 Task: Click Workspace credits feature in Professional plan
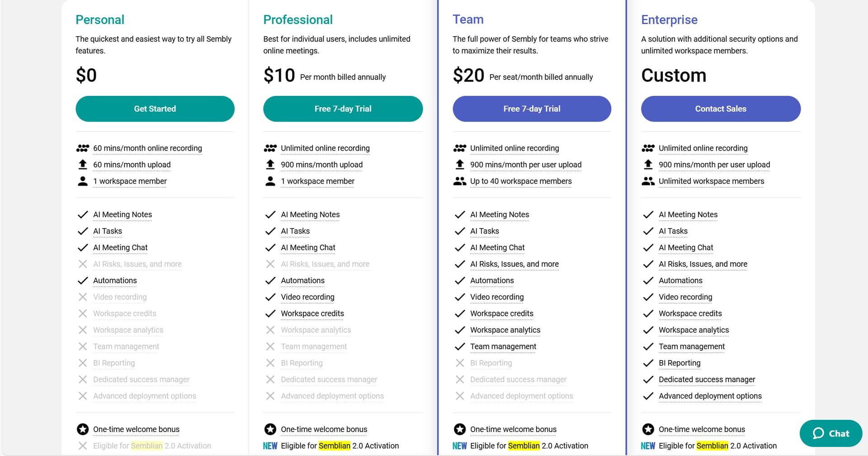click(312, 313)
